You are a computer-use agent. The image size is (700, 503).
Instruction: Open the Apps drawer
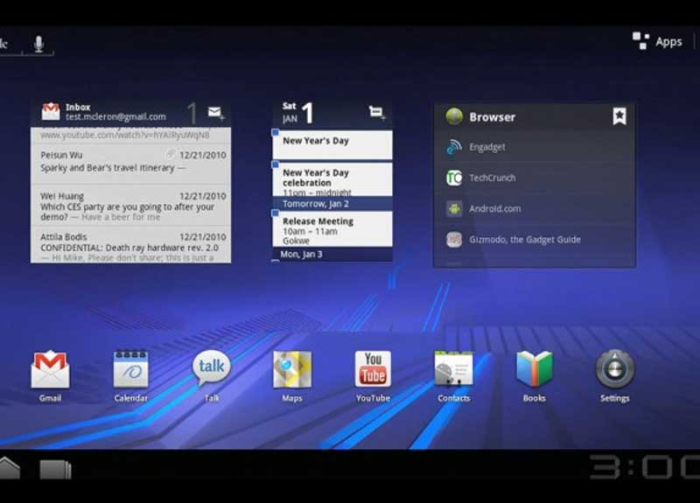coord(657,41)
